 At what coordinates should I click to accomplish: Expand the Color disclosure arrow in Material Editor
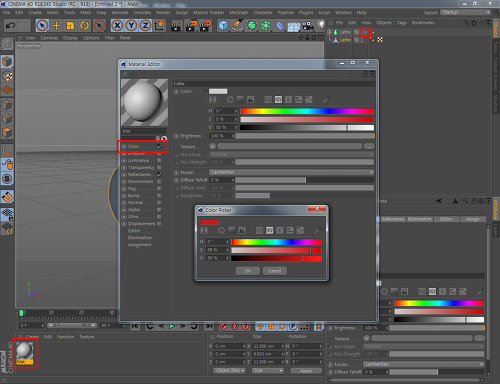coord(206,91)
